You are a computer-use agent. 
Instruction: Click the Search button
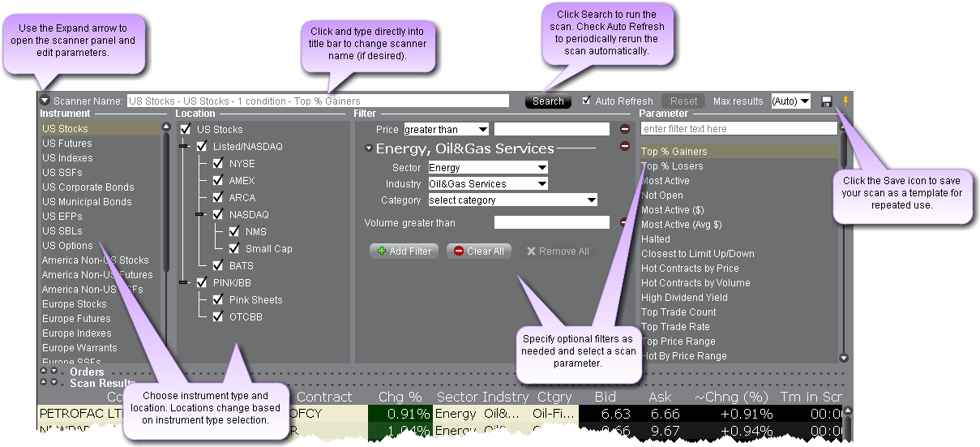pos(548,101)
